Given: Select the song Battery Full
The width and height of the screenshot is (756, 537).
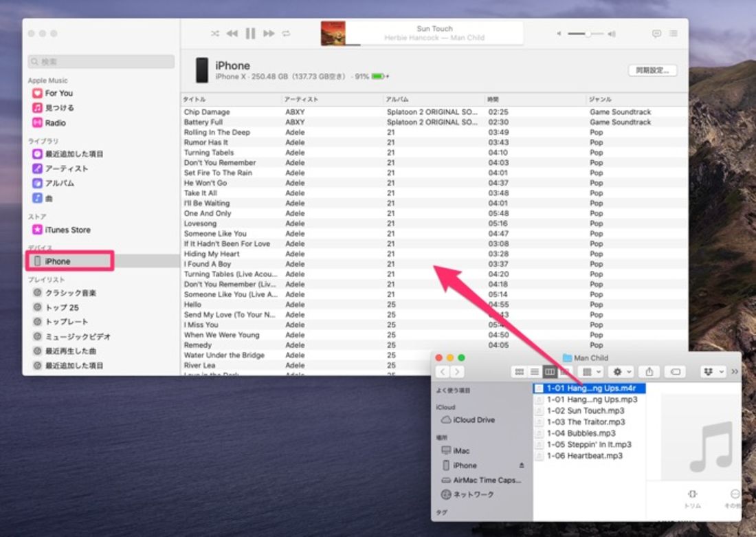Looking at the screenshot, I should 434,122.
